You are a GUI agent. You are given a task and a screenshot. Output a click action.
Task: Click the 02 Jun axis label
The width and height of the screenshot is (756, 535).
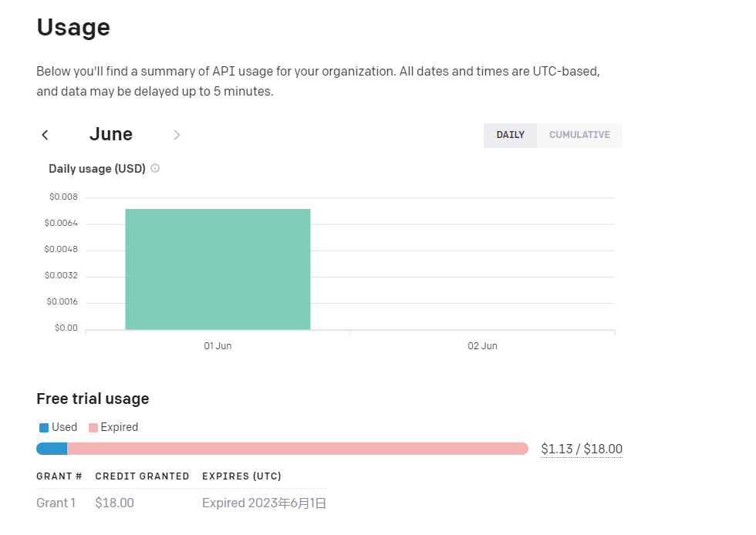coord(482,345)
